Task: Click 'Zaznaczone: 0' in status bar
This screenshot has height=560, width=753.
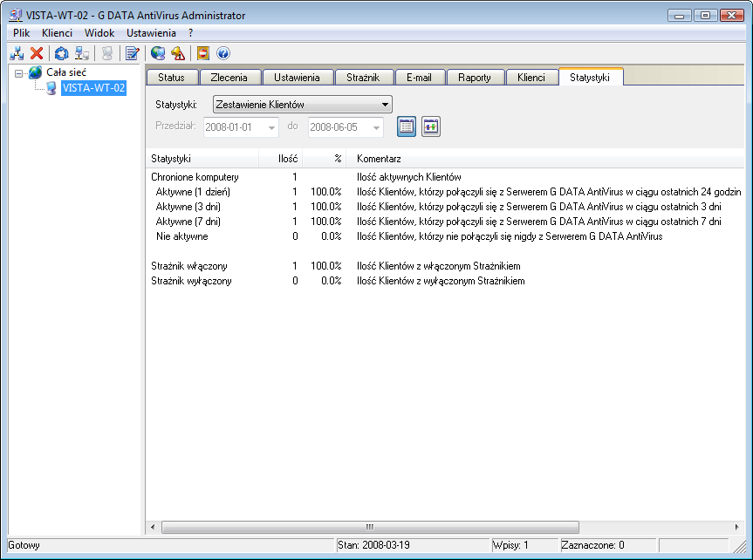Action: tap(592, 545)
